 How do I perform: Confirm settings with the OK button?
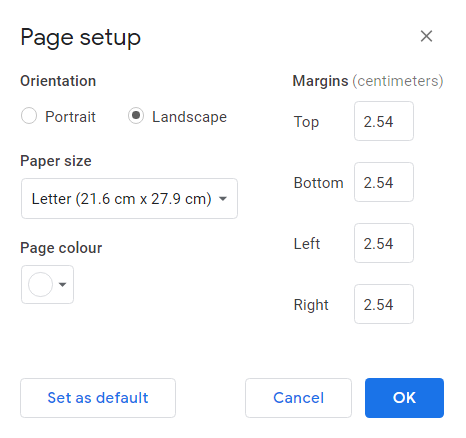pyautogui.click(x=404, y=398)
